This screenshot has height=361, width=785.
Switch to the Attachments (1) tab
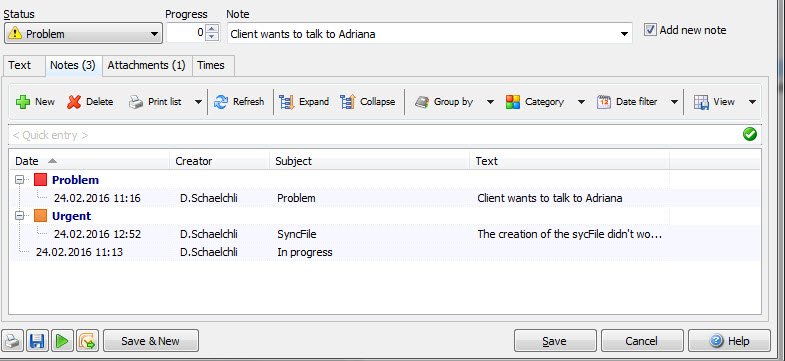(x=147, y=66)
